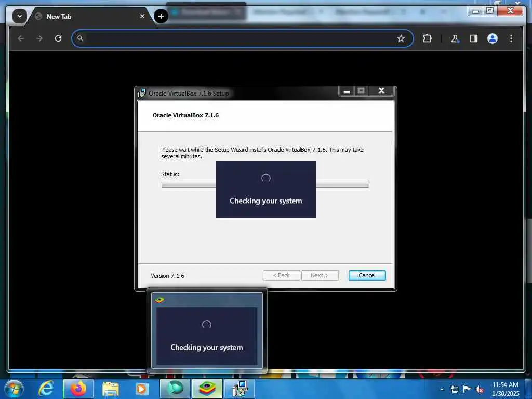Open the Windows Start menu

(x=14, y=389)
